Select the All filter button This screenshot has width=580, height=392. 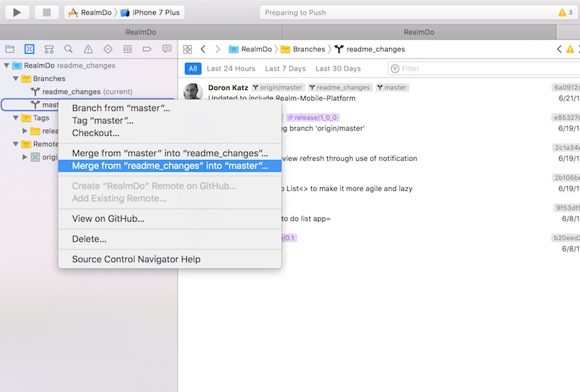pos(192,69)
